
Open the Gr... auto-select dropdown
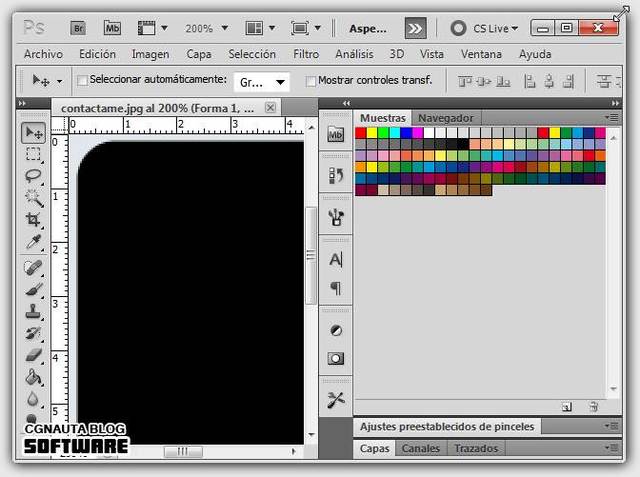[x=262, y=82]
